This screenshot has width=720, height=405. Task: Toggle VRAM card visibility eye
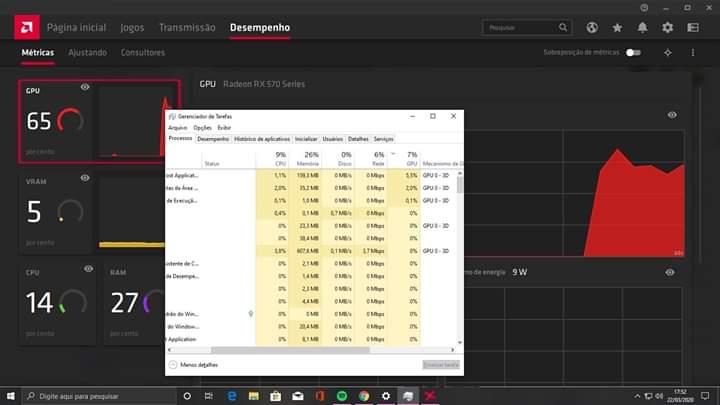pyautogui.click(x=85, y=178)
